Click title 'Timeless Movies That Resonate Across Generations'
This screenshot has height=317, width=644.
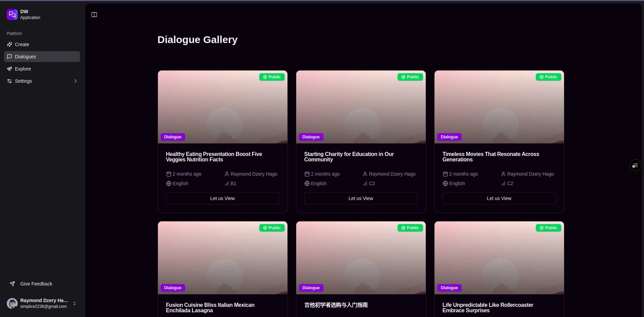click(491, 157)
